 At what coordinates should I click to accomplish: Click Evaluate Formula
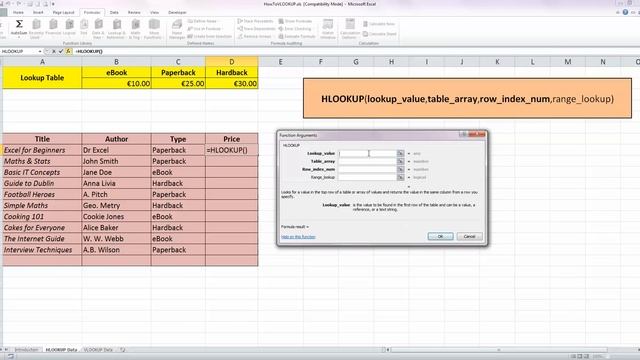[297, 36]
